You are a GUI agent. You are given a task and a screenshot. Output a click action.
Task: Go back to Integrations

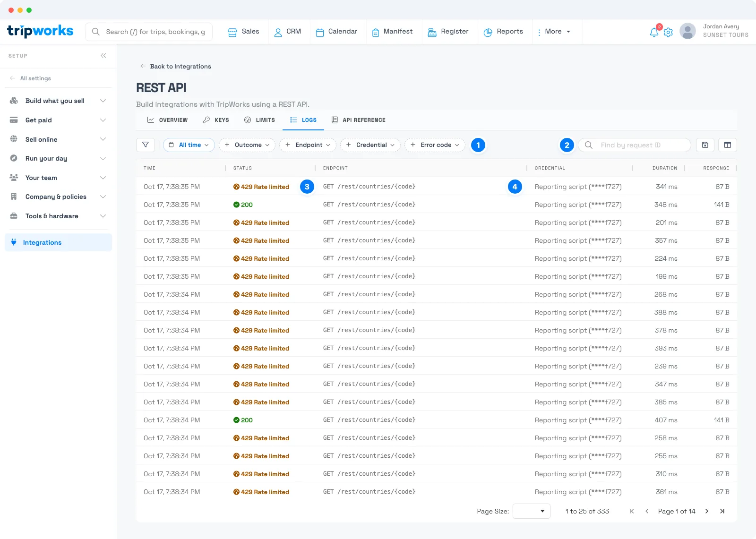(176, 67)
